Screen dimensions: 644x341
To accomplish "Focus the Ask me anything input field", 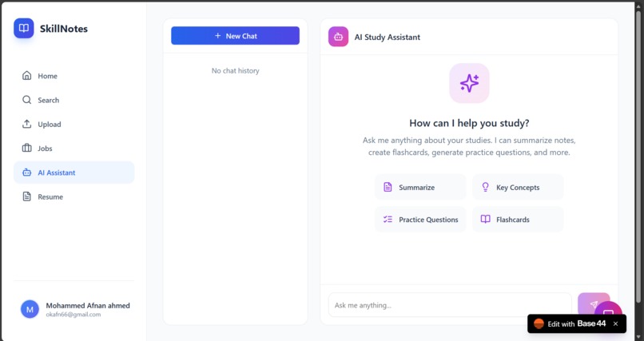I will tap(450, 305).
